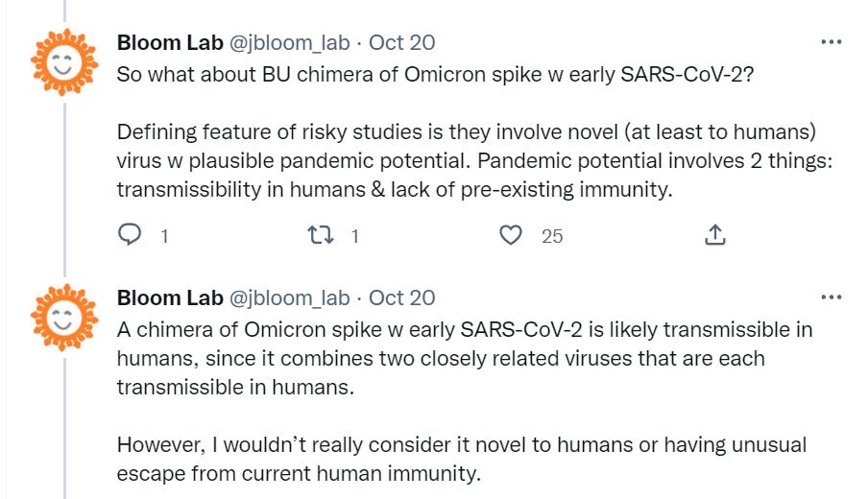868x499 pixels.
Task: Click the paragraph starting 'However, I wouldn't really'
Action: click(x=461, y=461)
